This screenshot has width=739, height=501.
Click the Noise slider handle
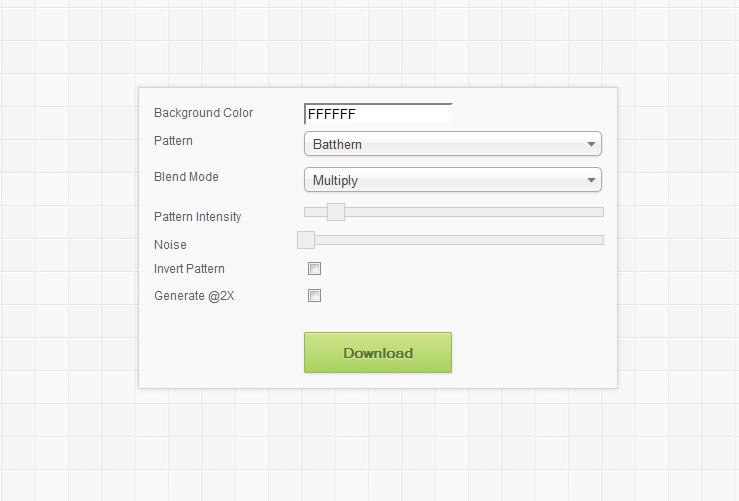point(306,240)
